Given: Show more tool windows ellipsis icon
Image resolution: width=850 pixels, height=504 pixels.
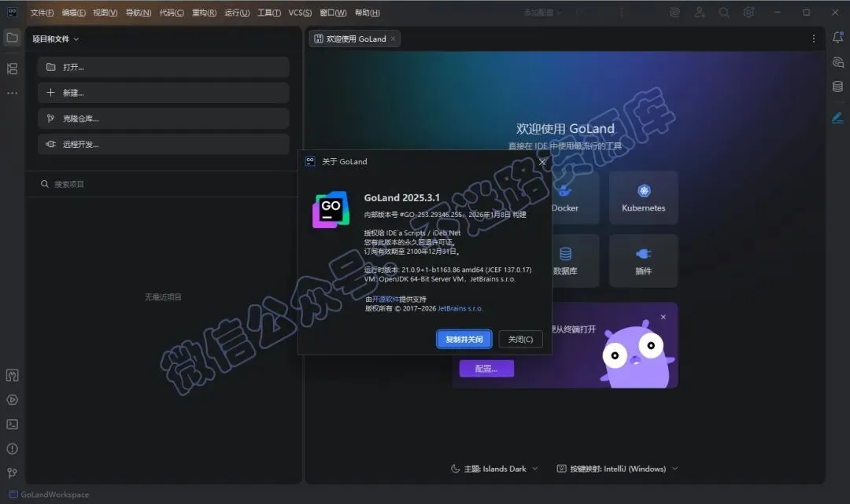Looking at the screenshot, I should pos(12,93).
